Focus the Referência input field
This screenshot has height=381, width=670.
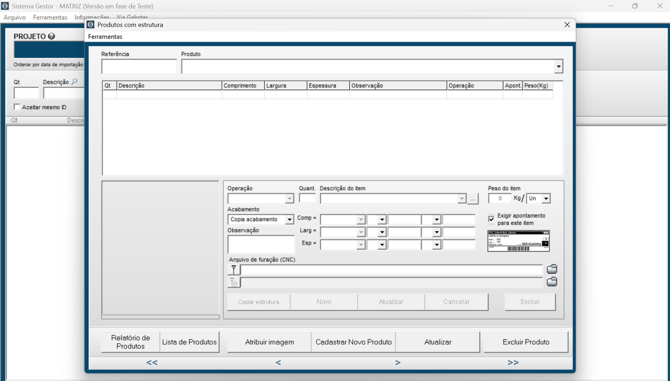139,67
